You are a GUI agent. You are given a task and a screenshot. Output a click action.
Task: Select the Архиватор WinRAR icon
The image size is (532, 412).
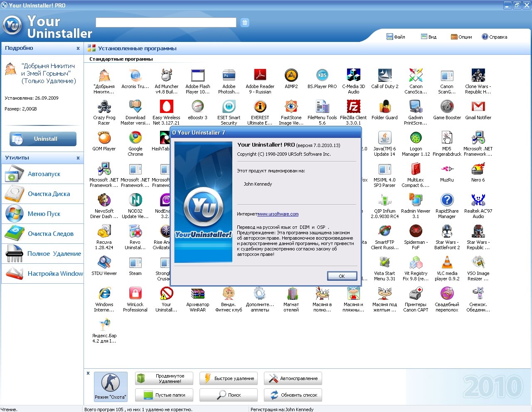[197, 294]
